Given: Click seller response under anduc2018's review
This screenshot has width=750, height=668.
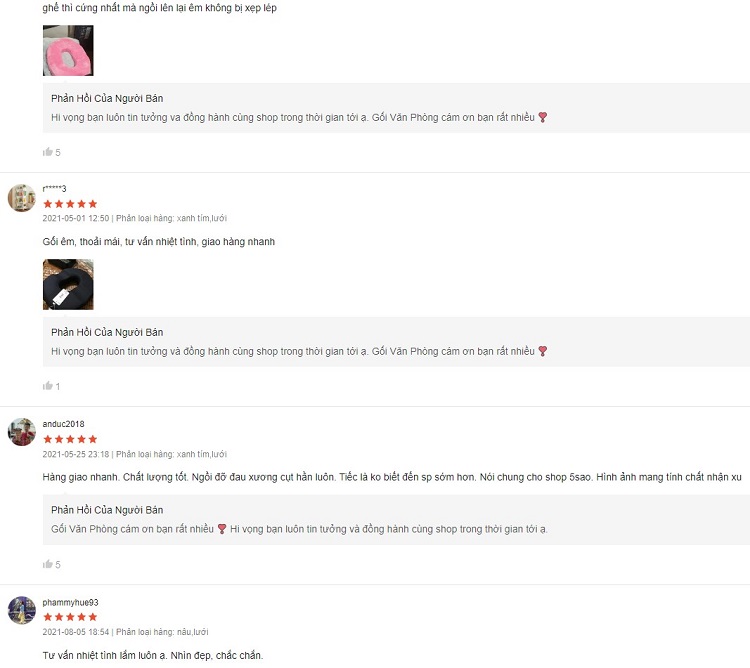Looking at the screenshot, I should [x=396, y=520].
